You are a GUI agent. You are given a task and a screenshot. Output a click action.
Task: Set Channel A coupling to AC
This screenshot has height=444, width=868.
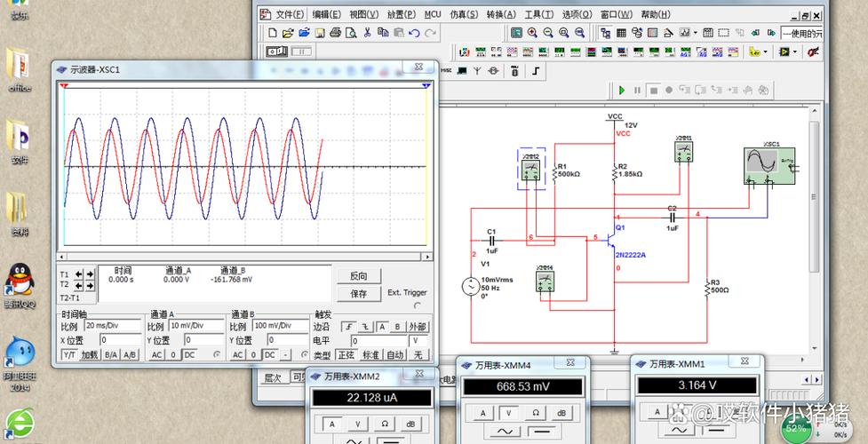157,355
